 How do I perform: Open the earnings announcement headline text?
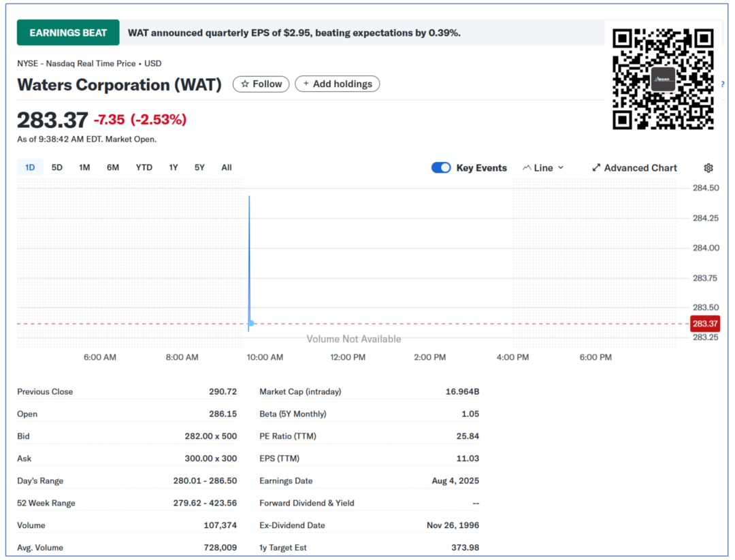pos(294,33)
